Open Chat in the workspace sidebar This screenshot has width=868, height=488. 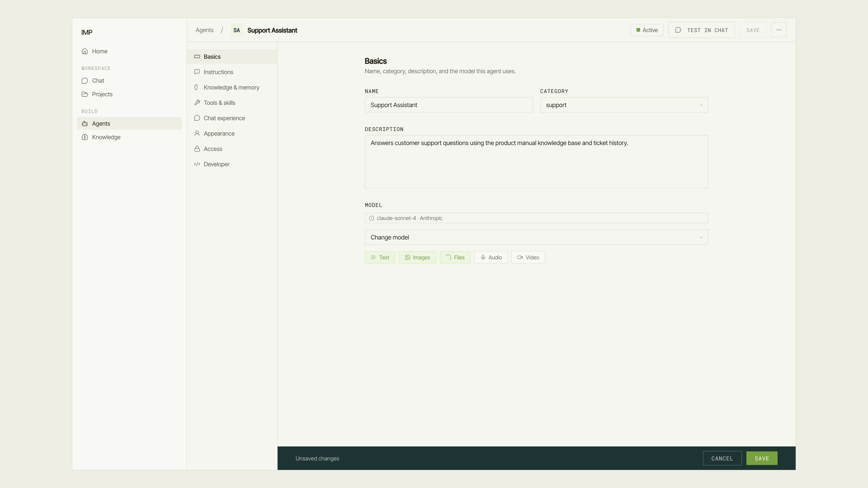[129, 81]
